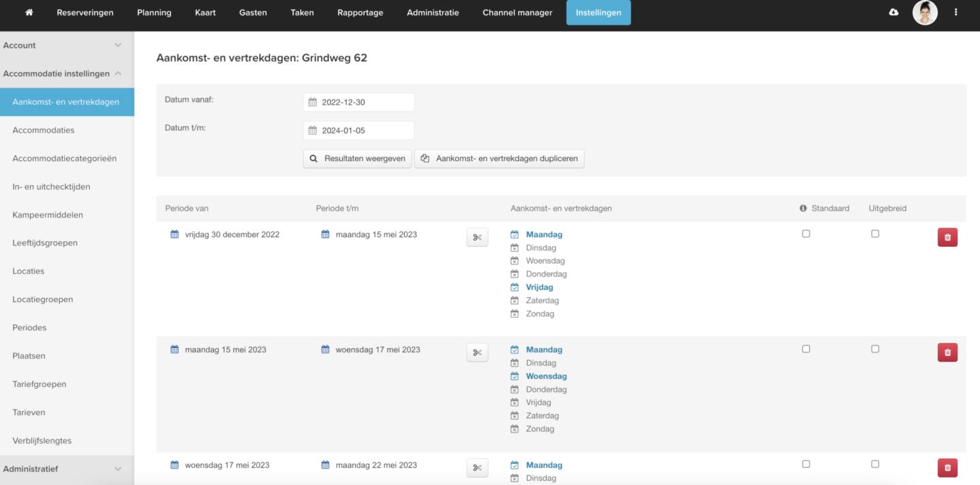
Task: Click scissors split icon for first period
Action: click(477, 237)
